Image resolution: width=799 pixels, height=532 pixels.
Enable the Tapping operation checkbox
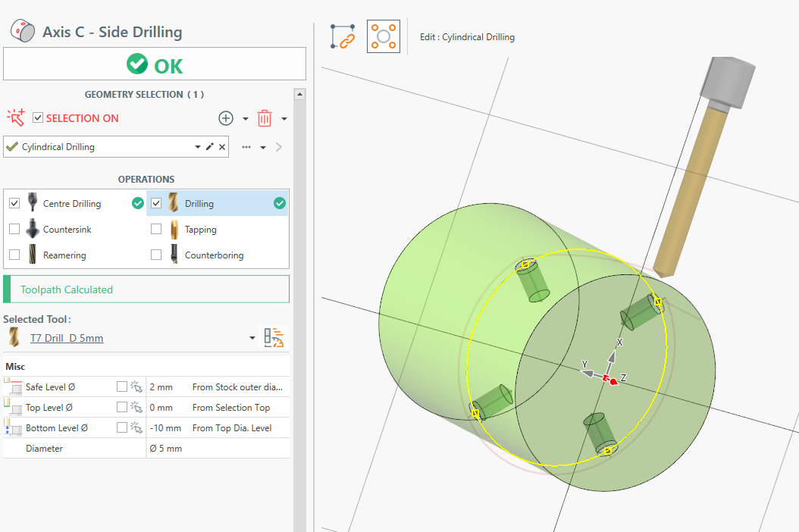tap(156, 229)
